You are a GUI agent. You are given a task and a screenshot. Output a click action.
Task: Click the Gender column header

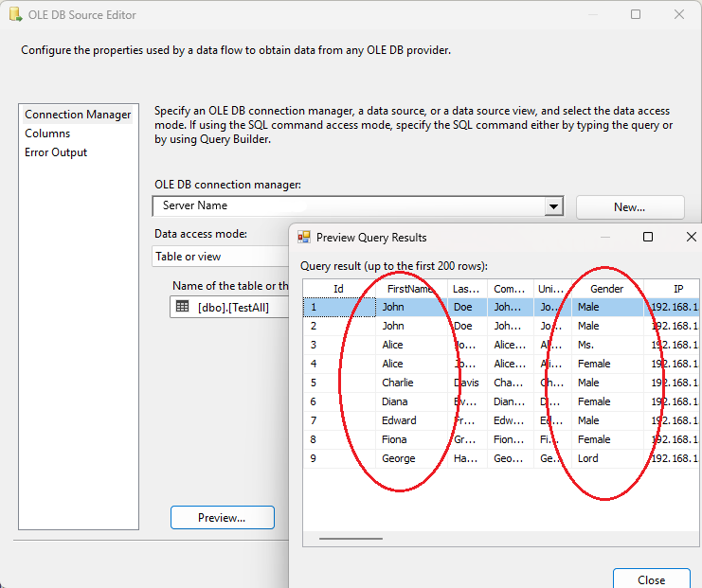click(606, 289)
